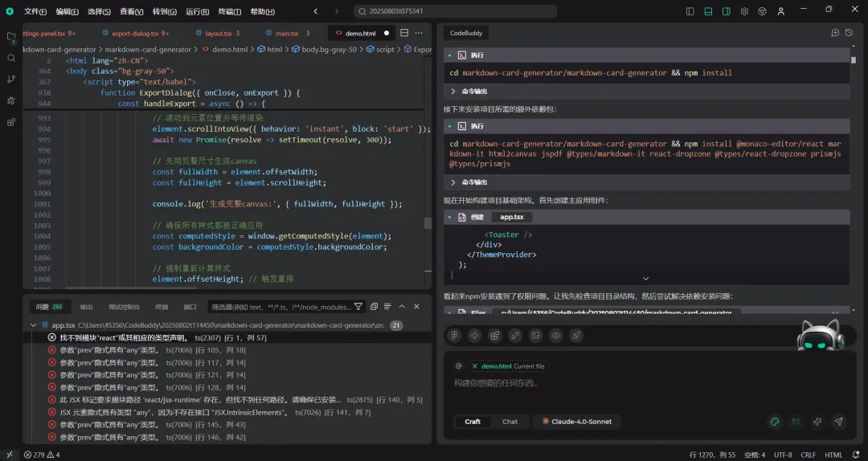Click the sparkle enhance prompt icon
Viewport: 868px width, 461px height.
[x=817, y=422]
